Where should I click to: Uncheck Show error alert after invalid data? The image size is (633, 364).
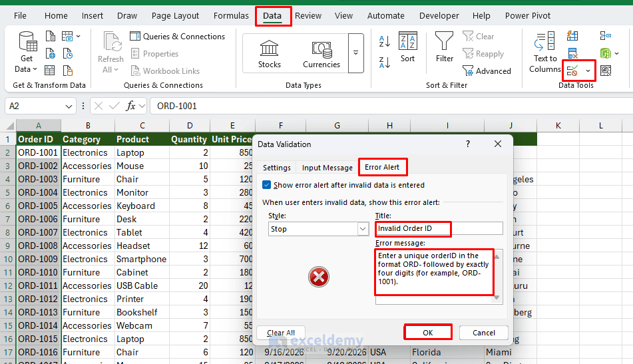[x=266, y=185]
